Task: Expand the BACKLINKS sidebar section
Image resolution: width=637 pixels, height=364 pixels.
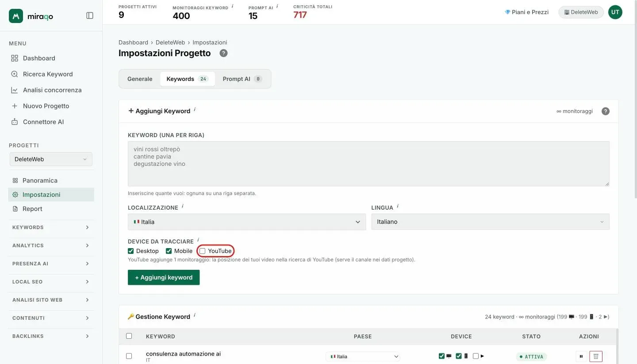Action: [51, 336]
